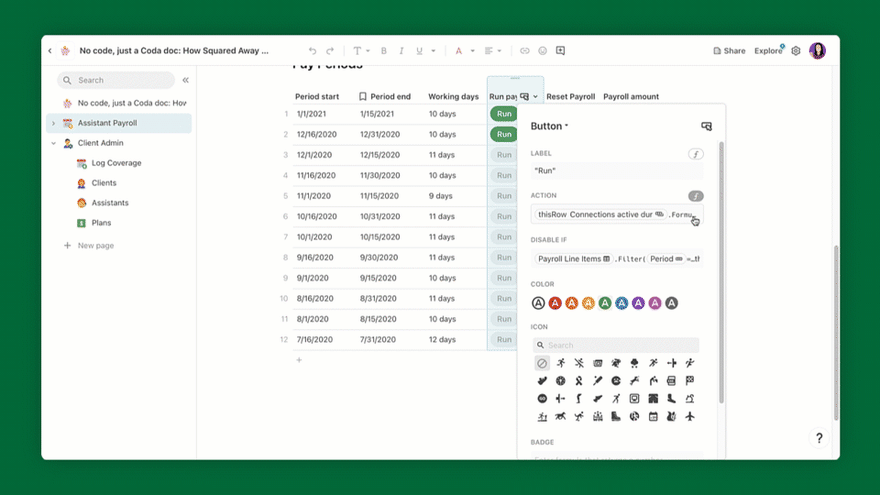Click the Reset Payroll column header
The height and width of the screenshot is (495, 880).
click(570, 97)
